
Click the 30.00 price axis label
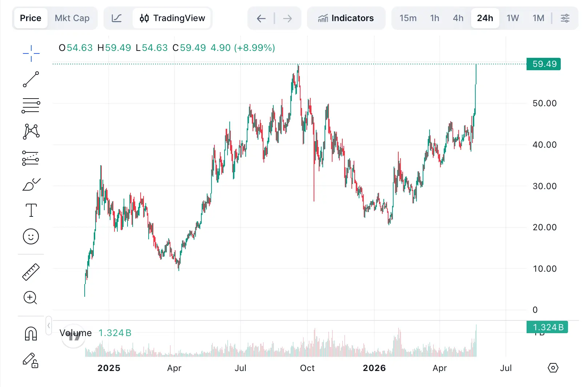(x=544, y=186)
